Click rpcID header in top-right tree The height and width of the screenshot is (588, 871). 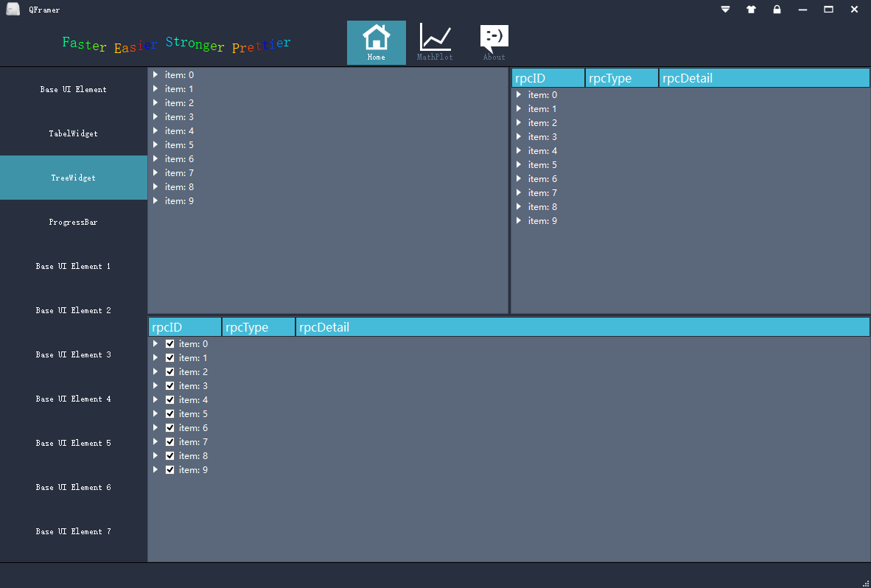click(x=548, y=77)
